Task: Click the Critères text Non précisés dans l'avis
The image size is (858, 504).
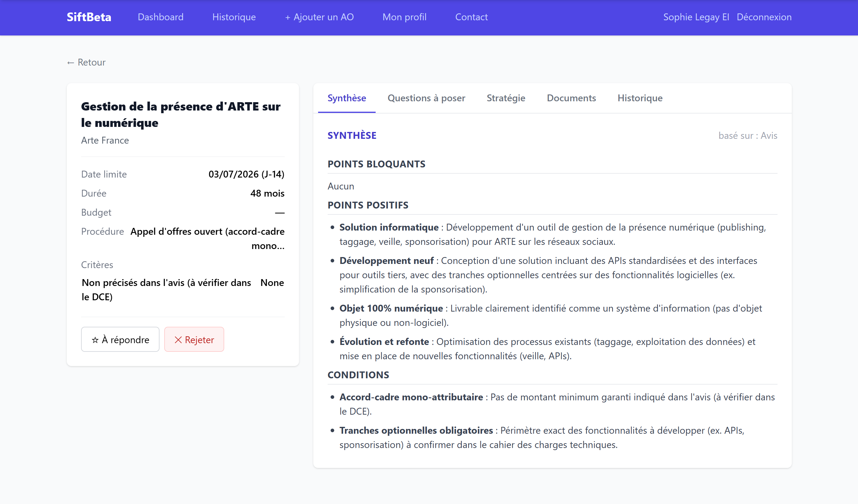Action: pyautogui.click(x=166, y=290)
